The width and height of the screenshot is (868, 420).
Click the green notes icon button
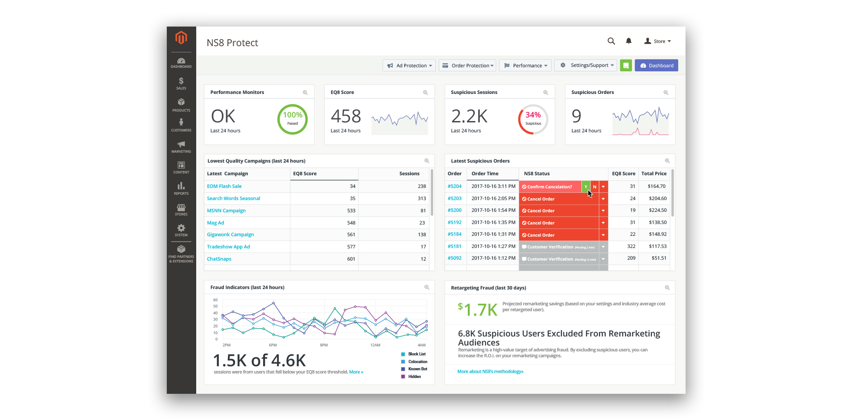pyautogui.click(x=626, y=65)
